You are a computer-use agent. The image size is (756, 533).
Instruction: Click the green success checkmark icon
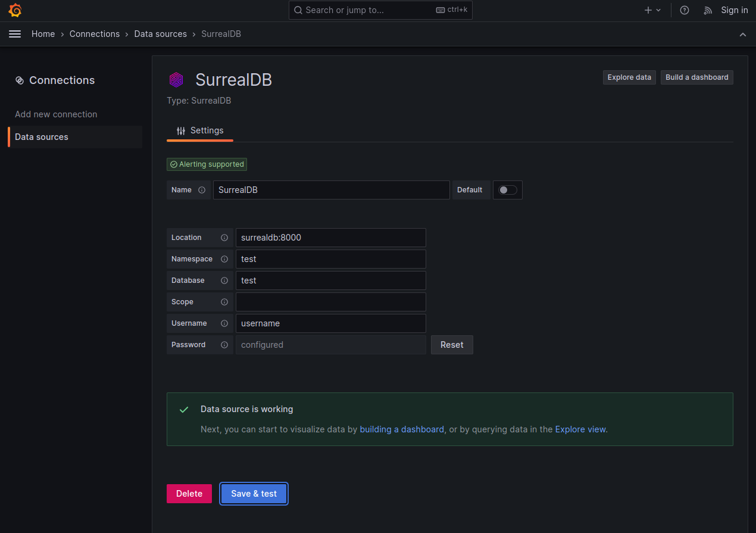click(x=184, y=410)
